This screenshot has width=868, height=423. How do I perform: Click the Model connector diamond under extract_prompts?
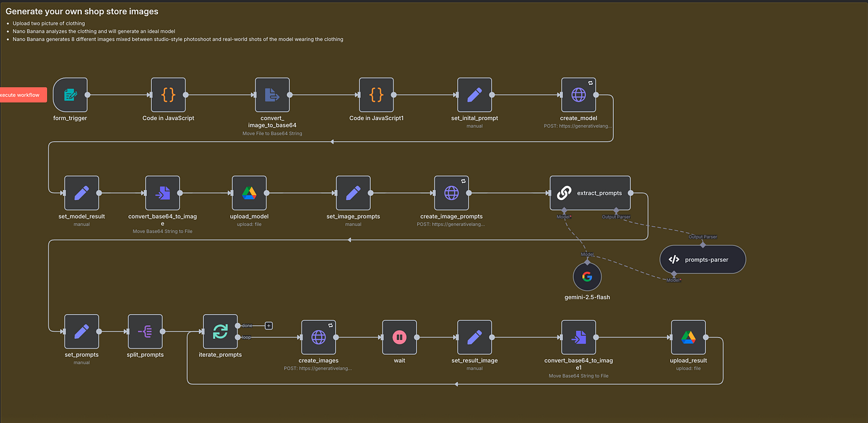click(x=564, y=211)
